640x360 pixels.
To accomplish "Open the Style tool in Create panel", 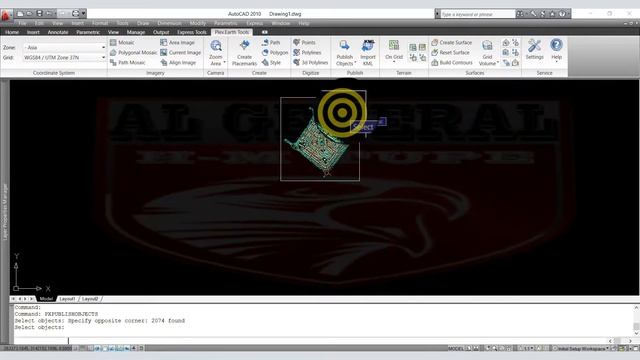I will [271, 62].
